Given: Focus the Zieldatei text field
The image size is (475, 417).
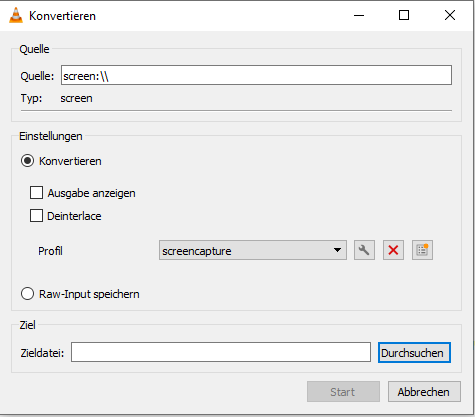Looking at the screenshot, I should pyautogui.click(x=221, y=352).
